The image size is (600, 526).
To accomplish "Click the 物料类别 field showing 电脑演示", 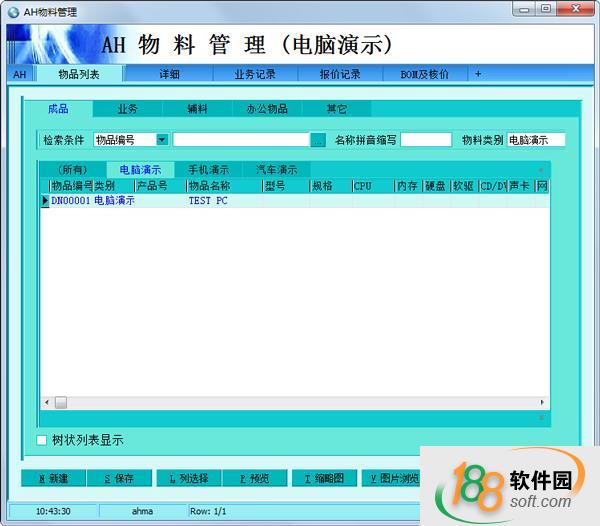I will 536,140.
